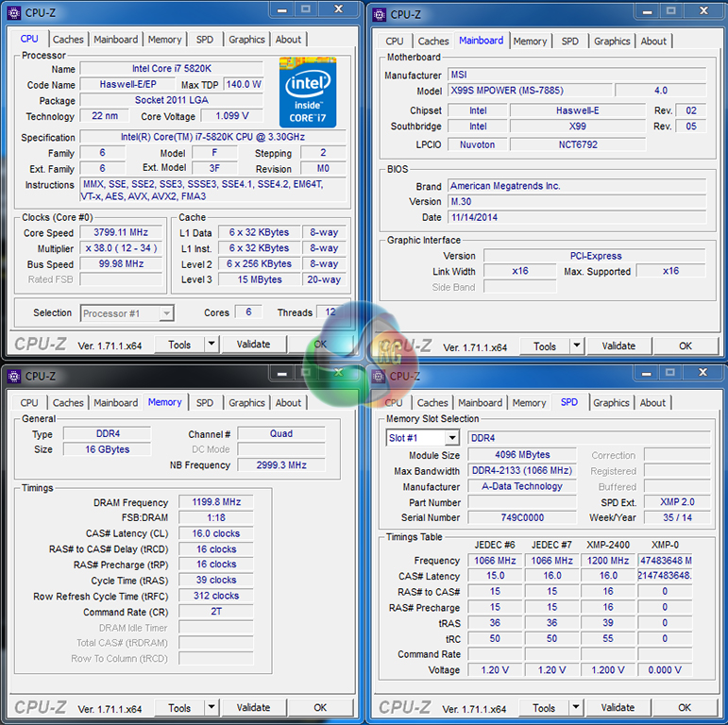
Task: Open the Processor #1 selection dropdown
Action: click(x=166, y=313)
